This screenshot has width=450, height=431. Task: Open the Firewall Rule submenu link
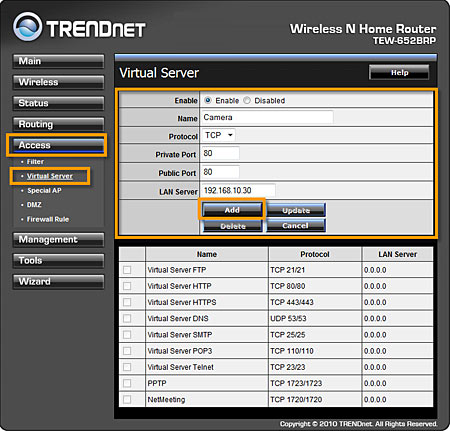(x=48, y=219)
